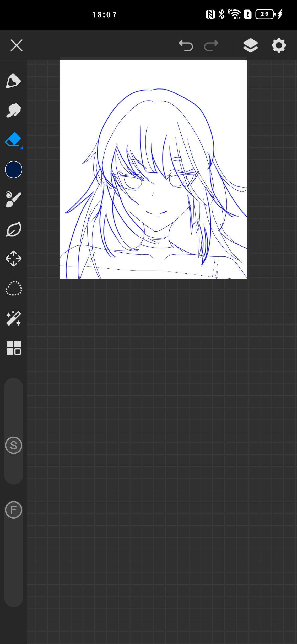
Task: Undo the last stroke
Action: (x=186, y=45)
